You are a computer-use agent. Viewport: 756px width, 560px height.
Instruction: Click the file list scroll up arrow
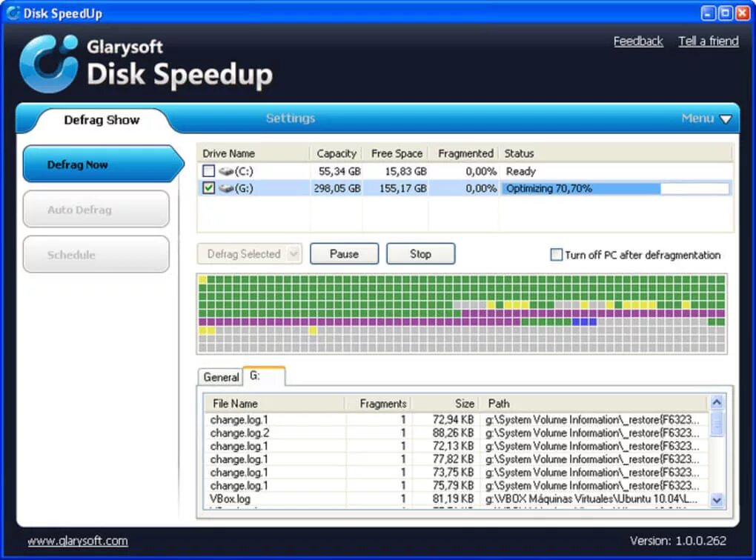(717, 402)
